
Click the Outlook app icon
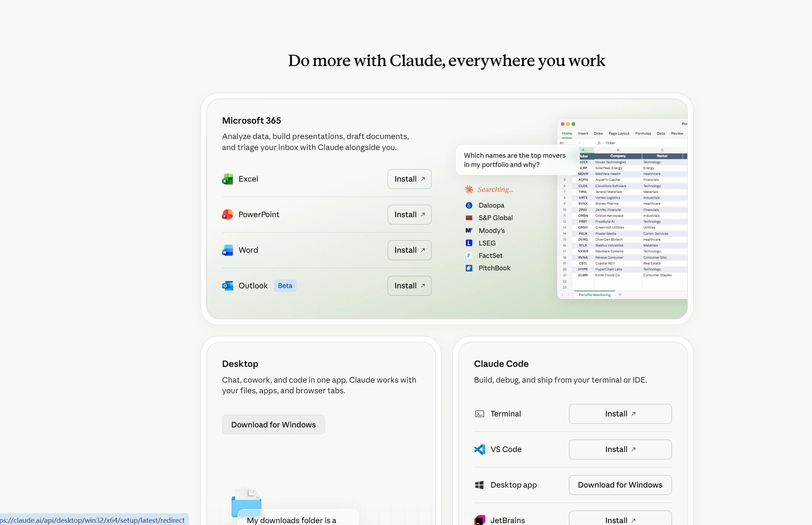[227, 286]
